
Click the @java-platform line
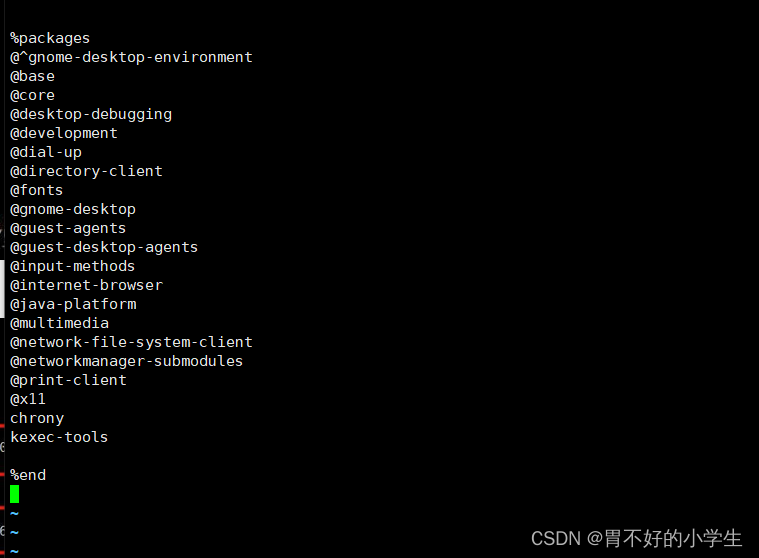click(73, 304)
